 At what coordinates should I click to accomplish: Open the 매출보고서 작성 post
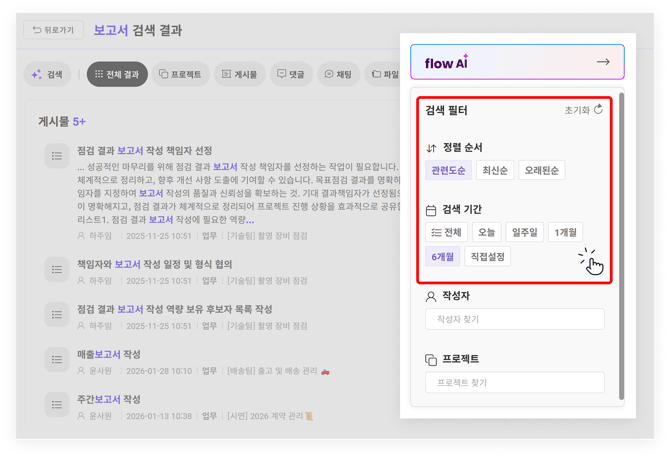109,354
